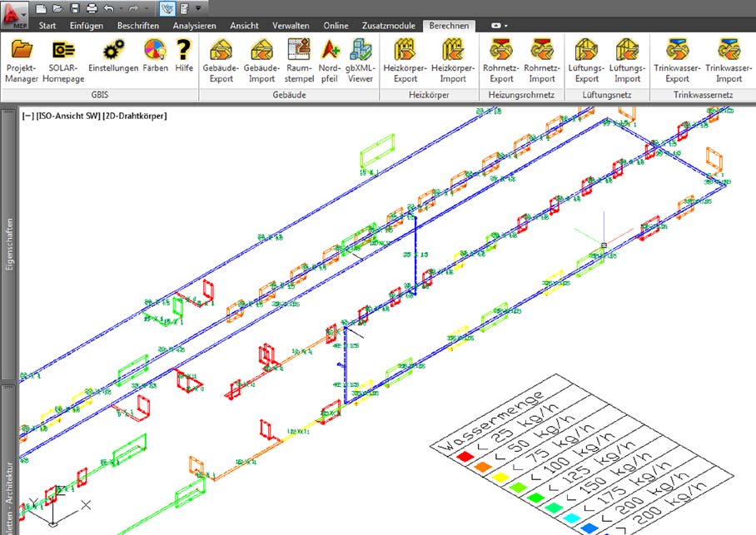Run Gebäude-Export
The image size is (756, 535).
point(221,61)
